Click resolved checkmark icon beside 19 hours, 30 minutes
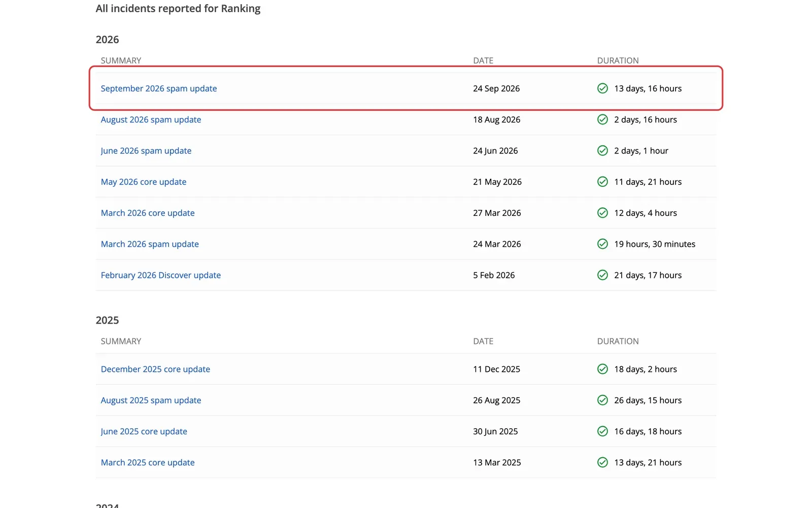This screenshot has height=508, width=812. click(602, 244)
